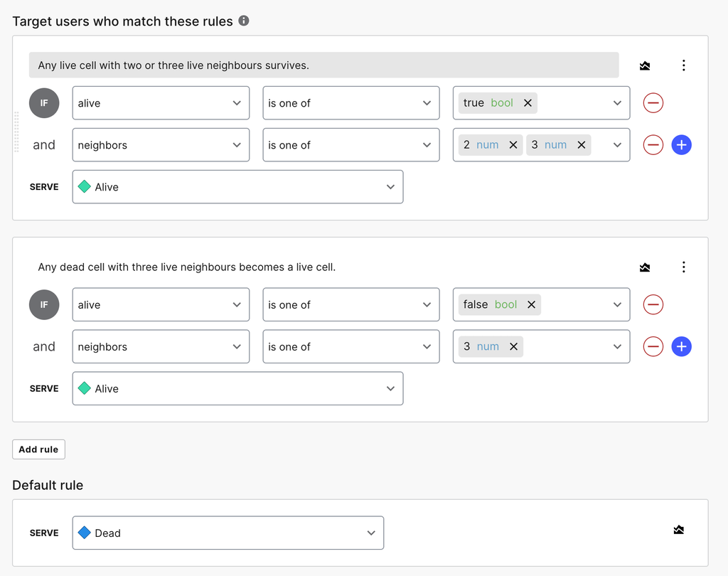Click the chart icon in the first rule
The height and width of the screenshot is (576, 728).
[x=645, y=65]
